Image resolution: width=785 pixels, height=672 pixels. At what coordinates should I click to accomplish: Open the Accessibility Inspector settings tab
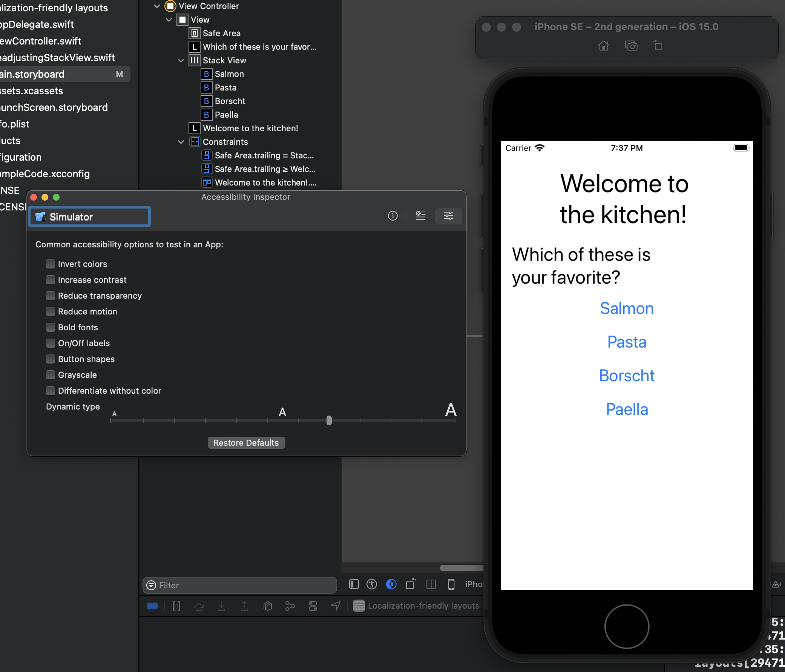448,216
